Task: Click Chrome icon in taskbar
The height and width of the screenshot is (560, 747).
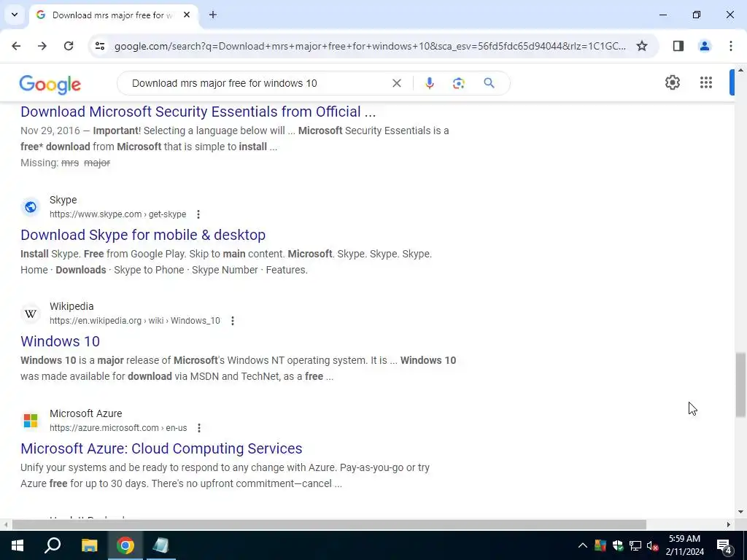Action: point(125,545)
